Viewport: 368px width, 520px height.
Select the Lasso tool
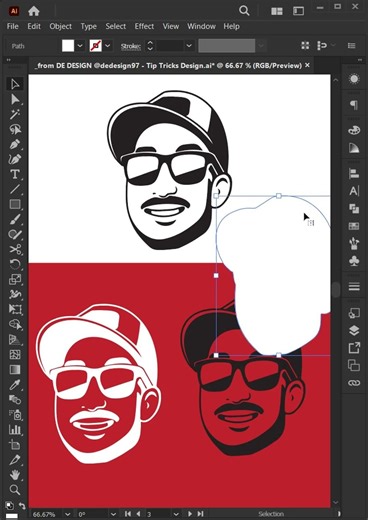15,129
